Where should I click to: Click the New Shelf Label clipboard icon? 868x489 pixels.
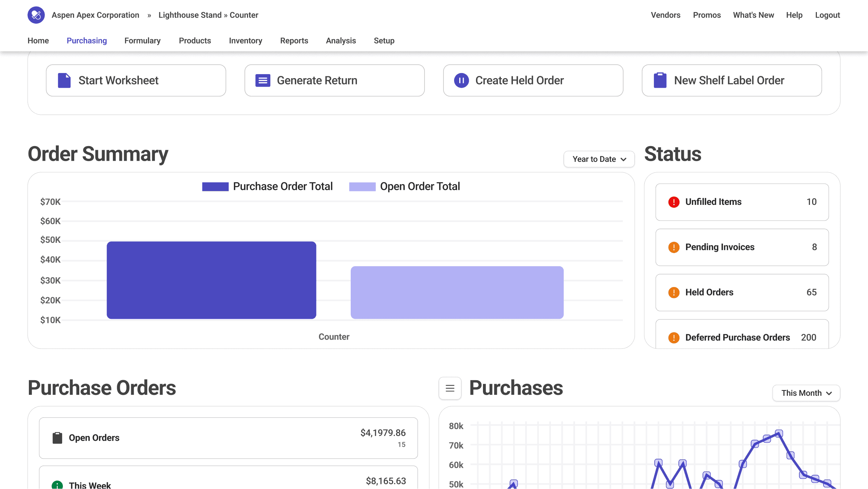[x=660, y=80]
